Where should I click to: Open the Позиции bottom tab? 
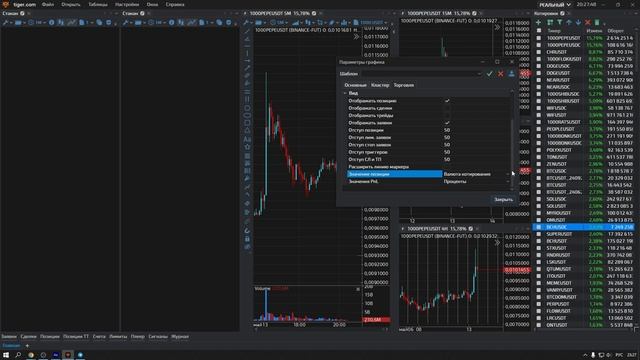pos(50,337)
